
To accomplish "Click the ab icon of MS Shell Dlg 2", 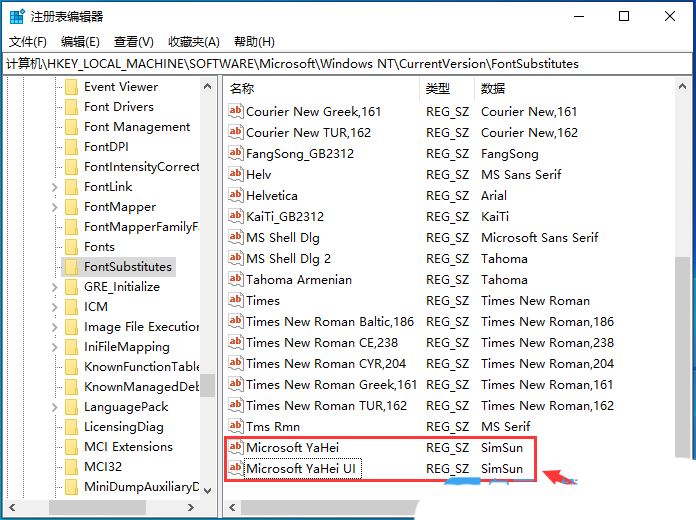I will pyautogui.click(x=236, y=258).
